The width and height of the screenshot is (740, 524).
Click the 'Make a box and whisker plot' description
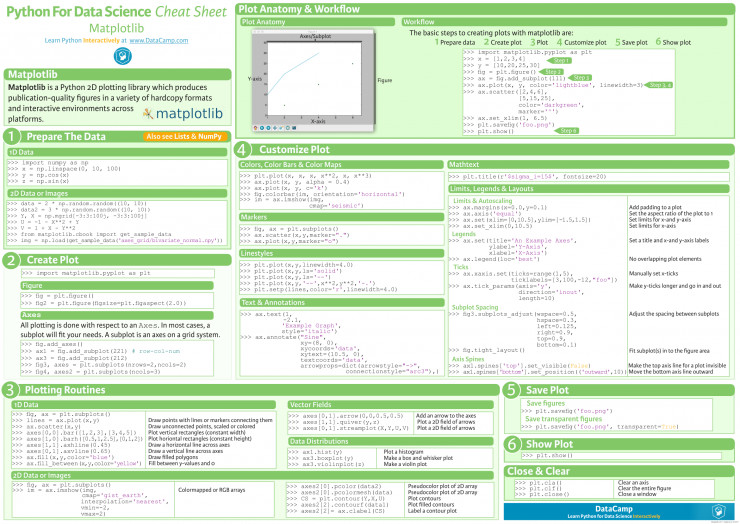click(418, 458)
